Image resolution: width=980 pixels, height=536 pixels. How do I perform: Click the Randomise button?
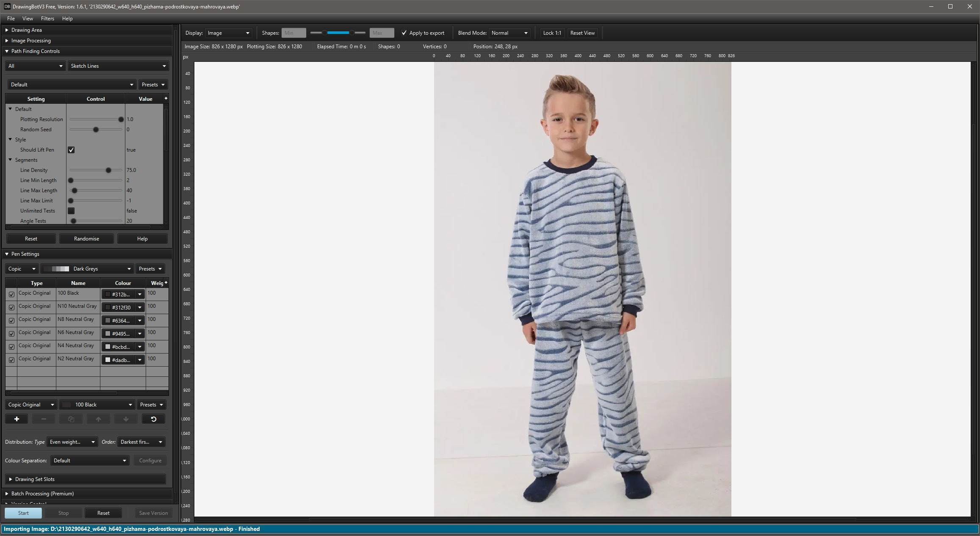tap(86, 239)
